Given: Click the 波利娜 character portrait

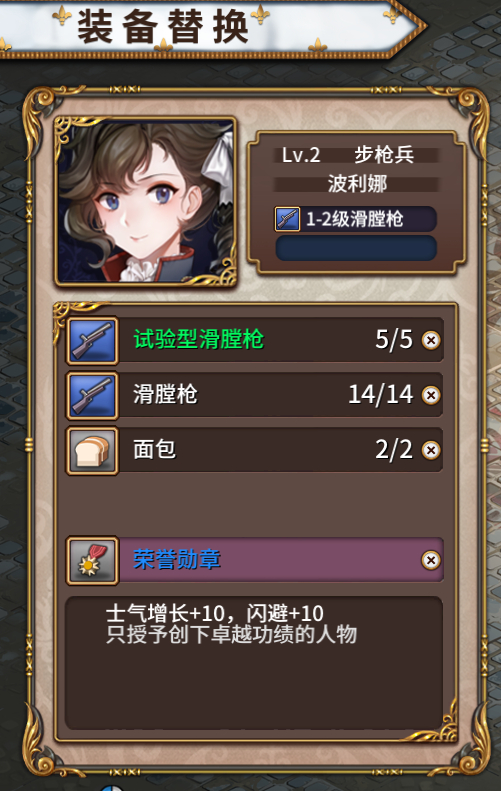Looking at the screenshot, I should click(145, 202).
